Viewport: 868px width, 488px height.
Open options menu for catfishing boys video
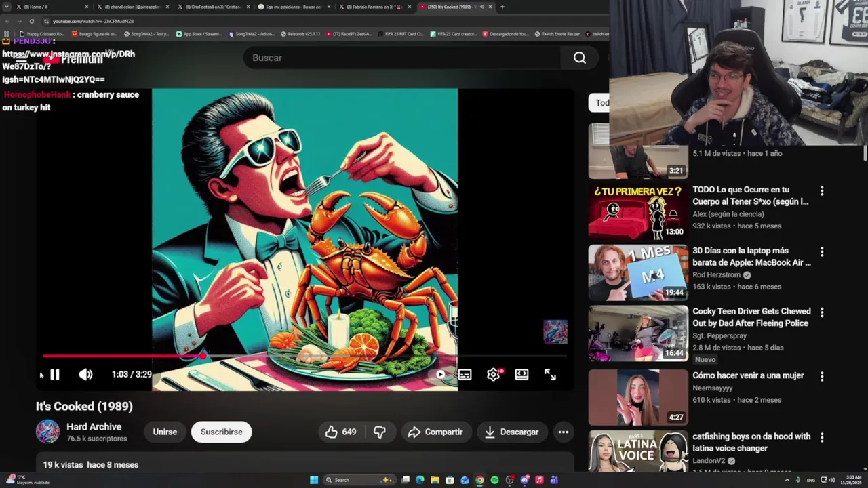822,438
